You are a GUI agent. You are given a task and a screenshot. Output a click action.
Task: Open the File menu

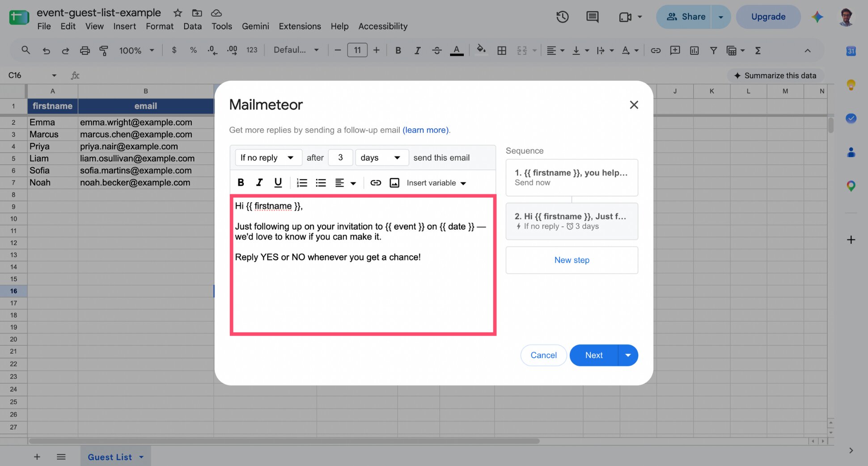click(x=44, y=26)
